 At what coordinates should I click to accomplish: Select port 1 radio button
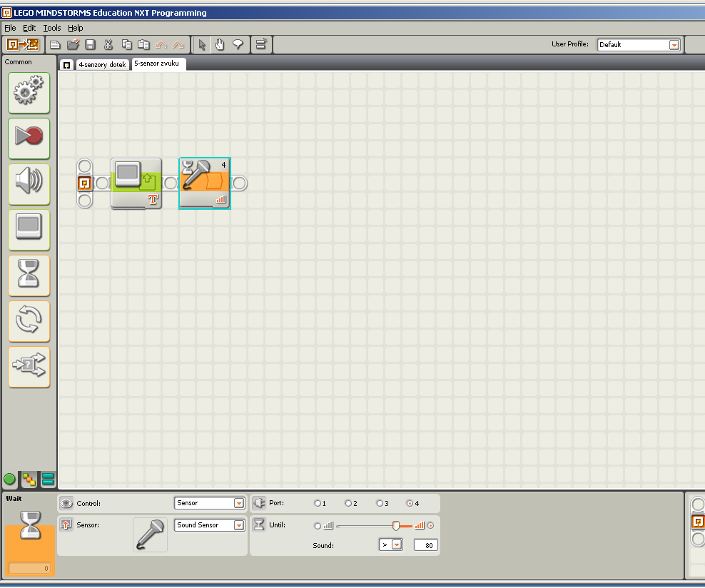click(318, 504)
